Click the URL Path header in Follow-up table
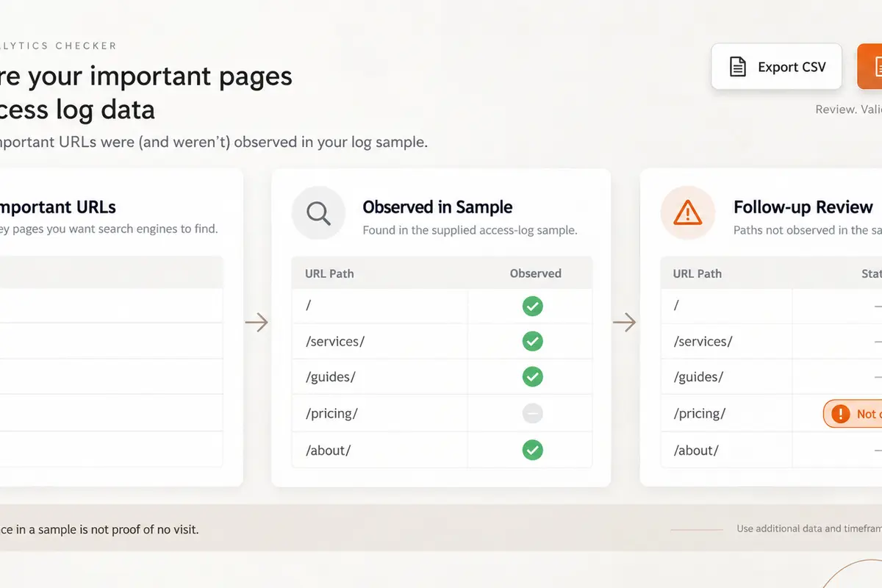Viewport: 882px width, 588px height. tap(698, 273)
